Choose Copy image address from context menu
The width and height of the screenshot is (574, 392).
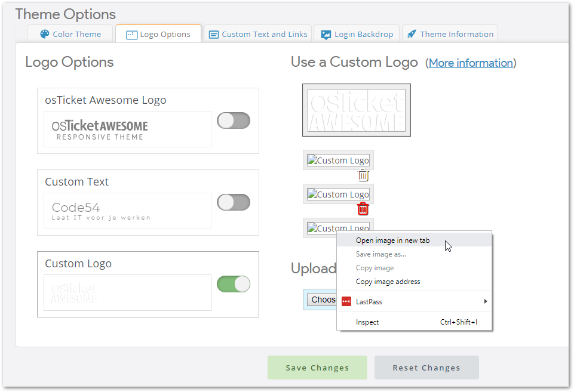tap(388, 282)
